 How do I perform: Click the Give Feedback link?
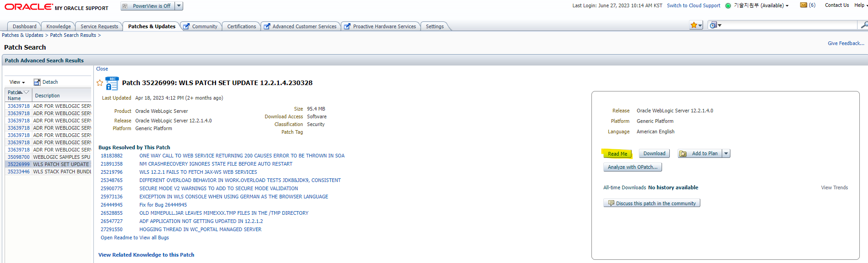click(x=846, y=43)
